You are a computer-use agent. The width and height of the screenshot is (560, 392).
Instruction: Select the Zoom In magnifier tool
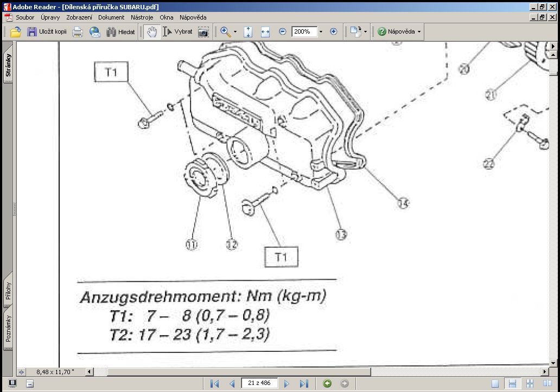pos(225,32)
